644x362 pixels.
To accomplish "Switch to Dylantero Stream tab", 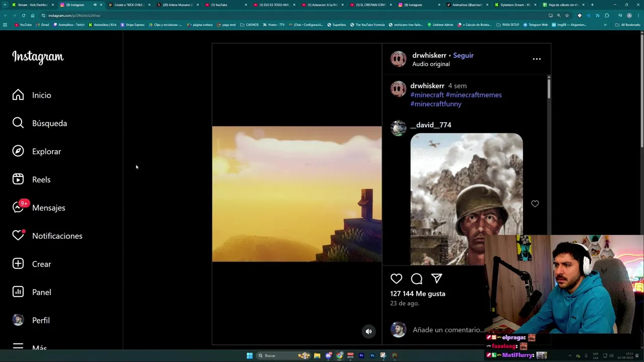I will (x=516, y=5).
